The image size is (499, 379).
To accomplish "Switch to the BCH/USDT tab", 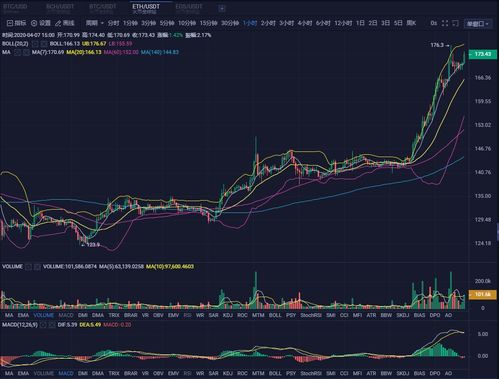I will point(59,8).
